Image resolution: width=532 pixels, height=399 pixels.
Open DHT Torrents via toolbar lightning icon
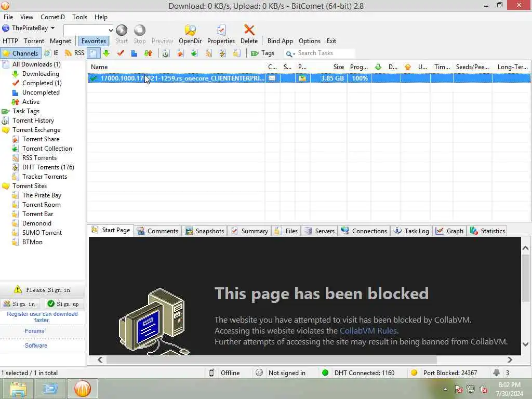coord(222,53)
